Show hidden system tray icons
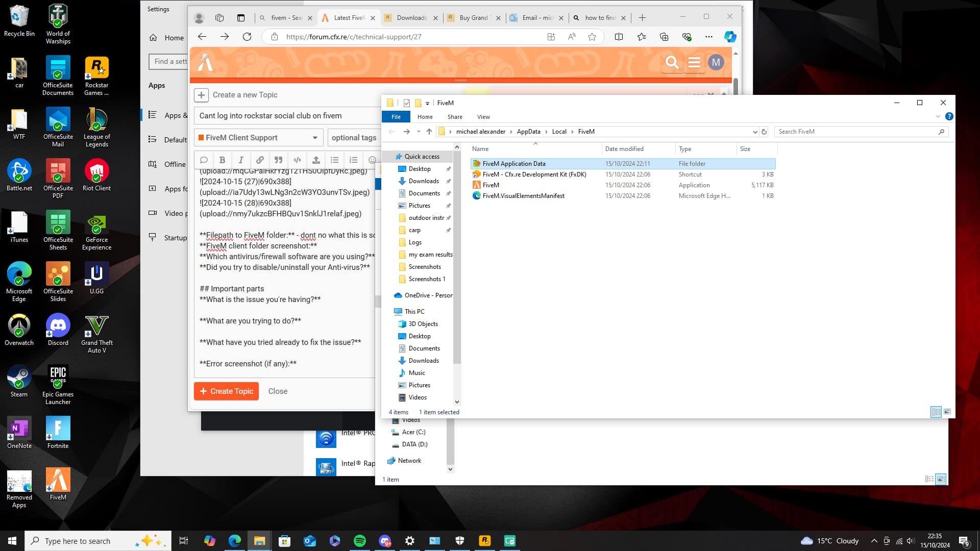980x551 pixels. [874, 541]
